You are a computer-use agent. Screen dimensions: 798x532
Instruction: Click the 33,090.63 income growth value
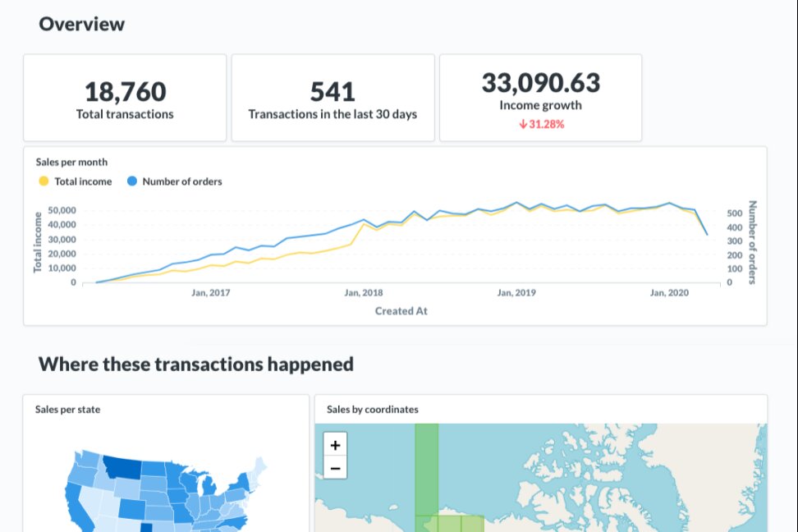click(x=541, y=83)
